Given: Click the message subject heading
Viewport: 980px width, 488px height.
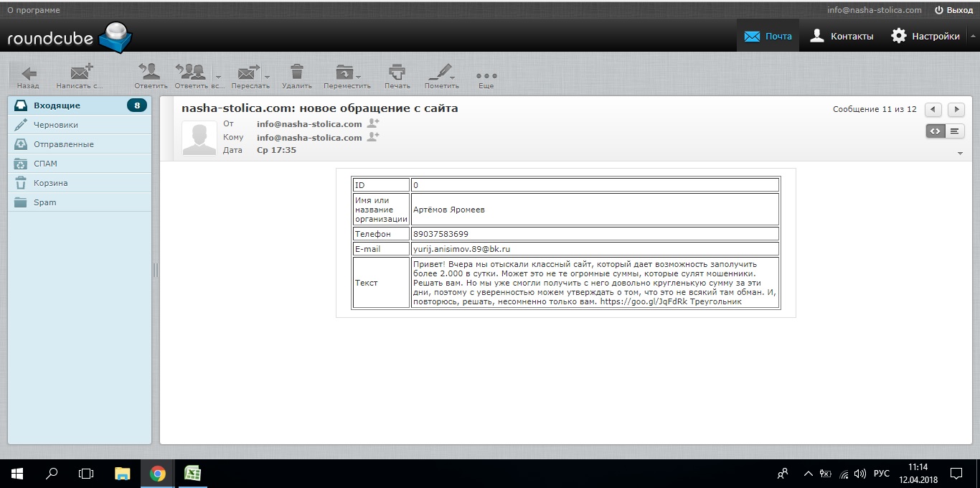Looking at the screenshot, I should click(x=320, y=108).
